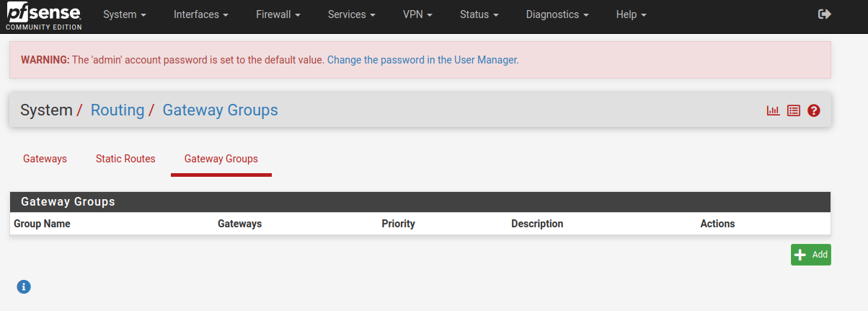Open the Help menu
The width and height of the screenshot is (868, 311).
click(631, 14)
